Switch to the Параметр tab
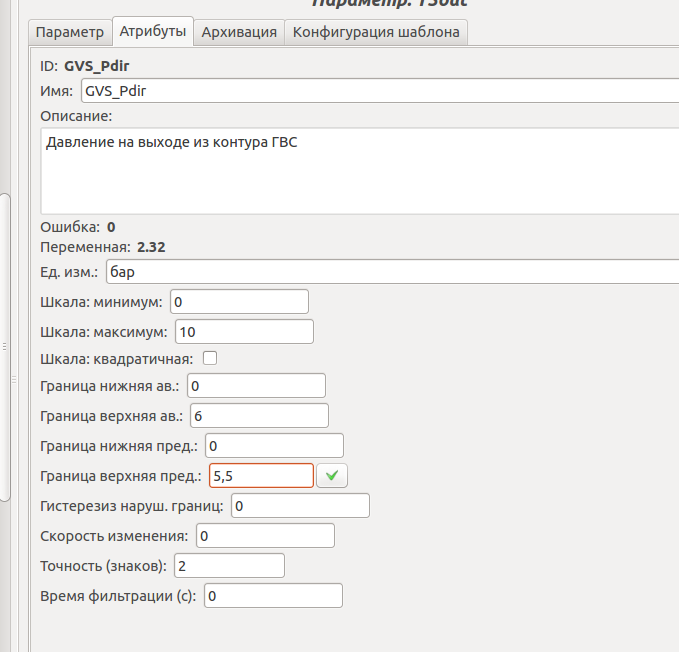 [70, 32]
